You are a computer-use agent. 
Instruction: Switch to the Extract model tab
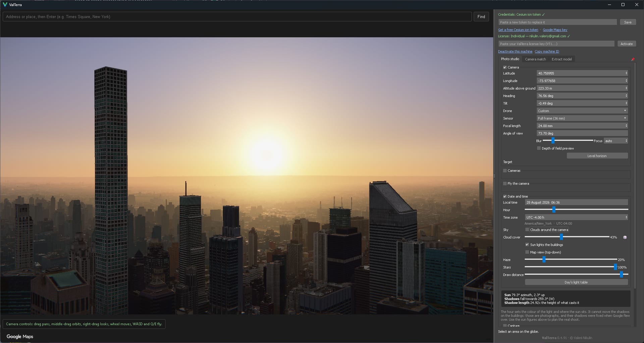point(561,59)
